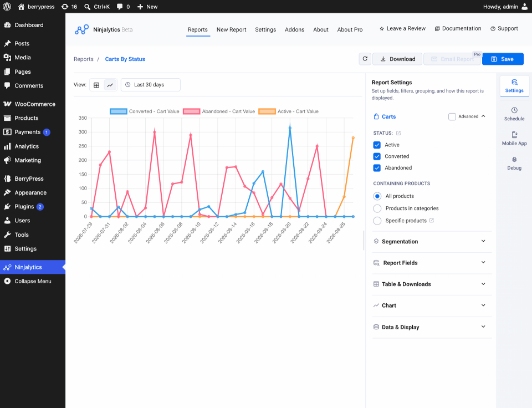Click the Save button
This screenshot has height=408, width=532.
click(x=503, y=59)
